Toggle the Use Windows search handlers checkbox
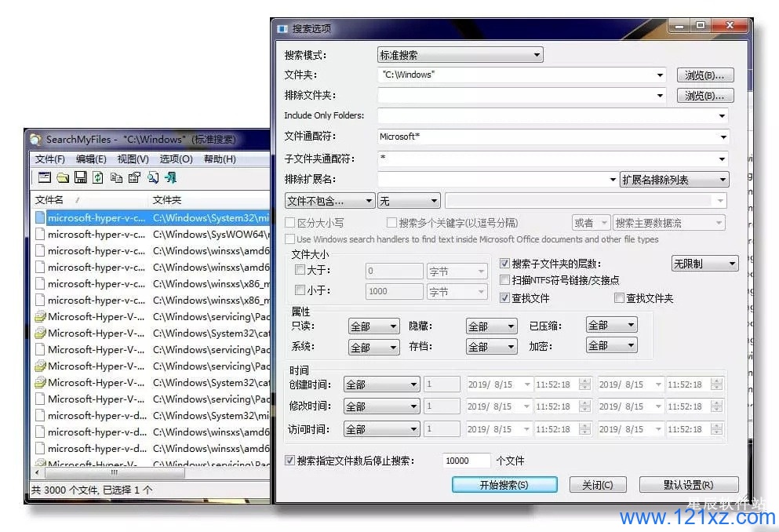Image resolution: width=779 pixels, height=532 pixels. (x=289, y=239)
